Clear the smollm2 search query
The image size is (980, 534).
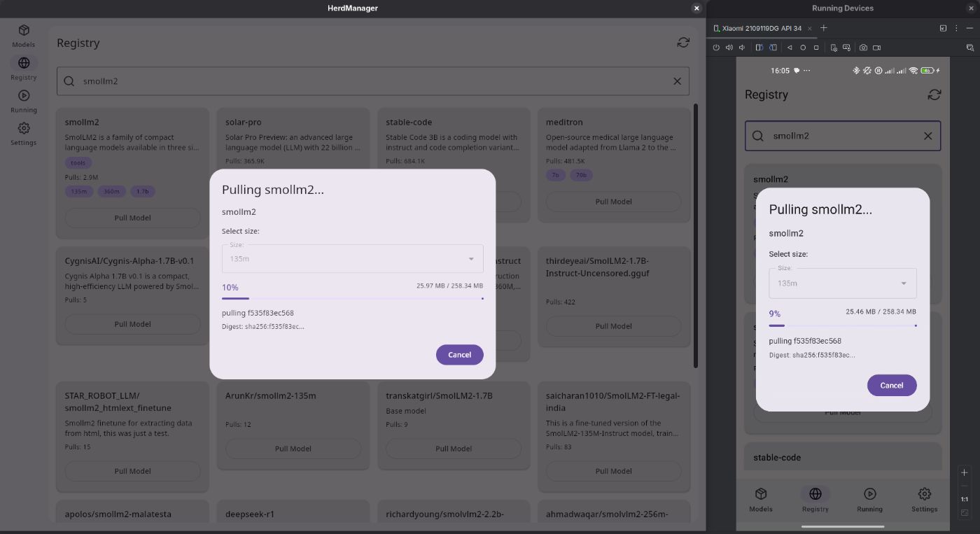677,80
